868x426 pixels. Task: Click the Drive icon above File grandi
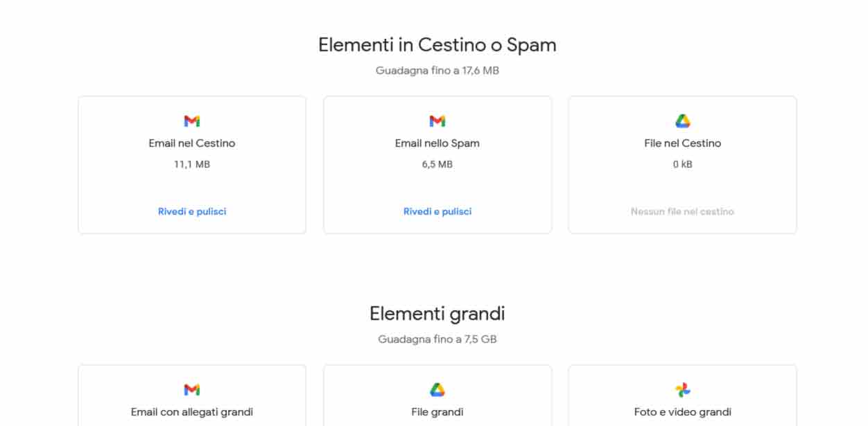437,390
